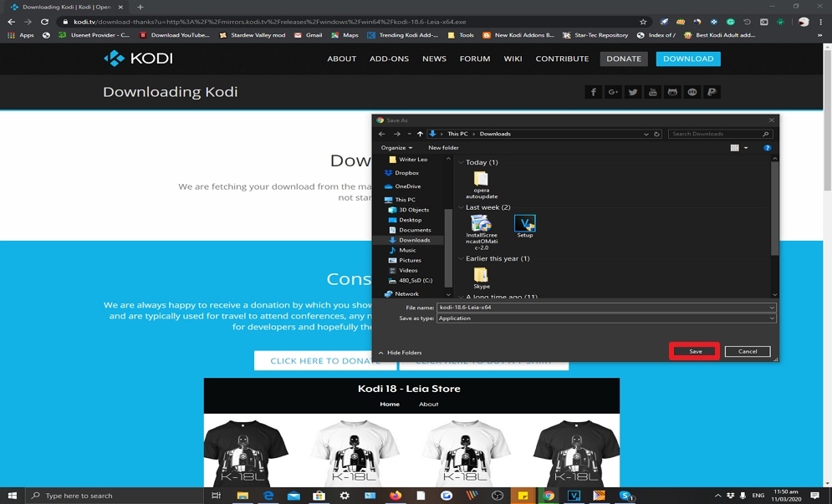Reload the page in Chrome
Viewport: 832px width, 504px height.
pyautogui.click(x=44, y=22)
